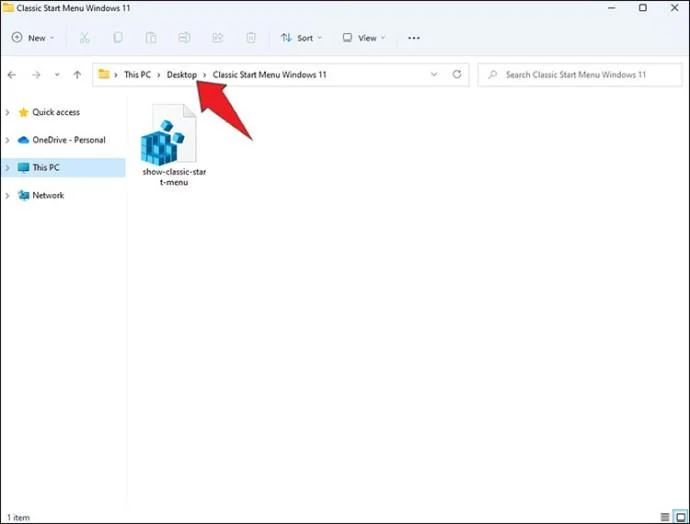Click Desktop in the address breadcrumb
This screenshot has height=524, width=690.
[x=182, y=75]
